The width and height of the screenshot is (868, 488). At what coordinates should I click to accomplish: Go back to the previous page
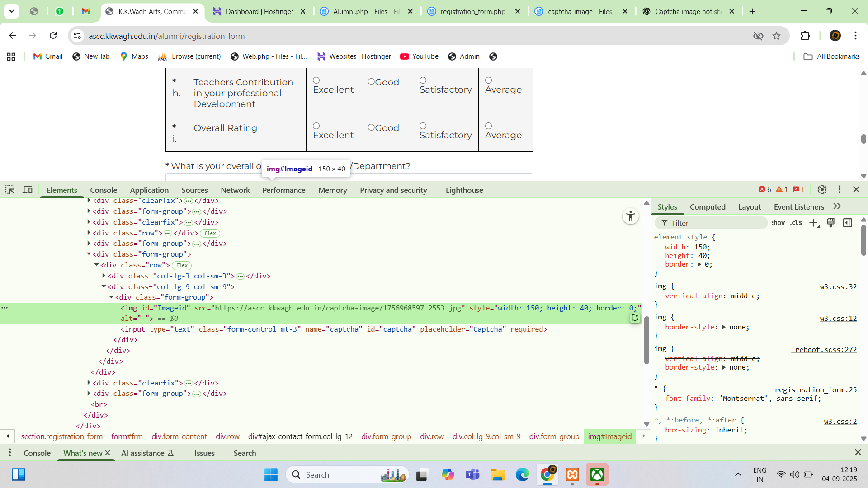tap(13, 36)
